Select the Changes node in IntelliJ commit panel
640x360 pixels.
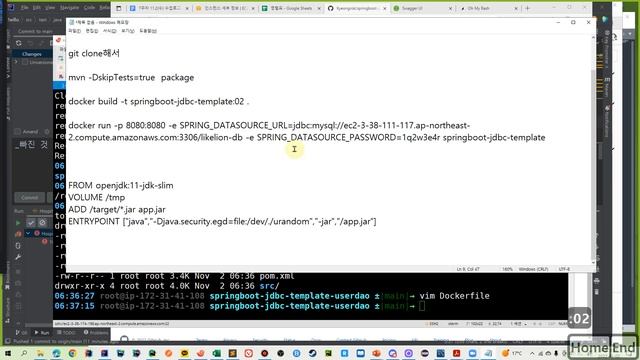tap(31, 54)
